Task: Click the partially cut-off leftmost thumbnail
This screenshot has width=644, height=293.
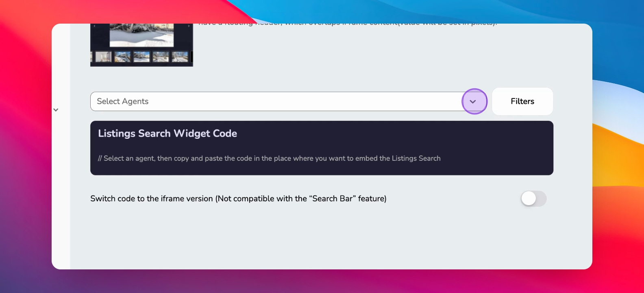Action: (91, 57)
